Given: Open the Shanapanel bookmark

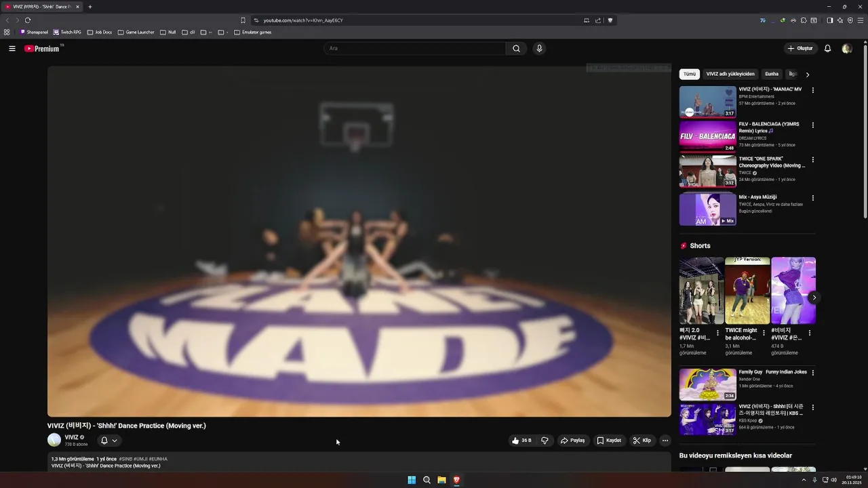Looking at the screenshot, I should point(34,32).
